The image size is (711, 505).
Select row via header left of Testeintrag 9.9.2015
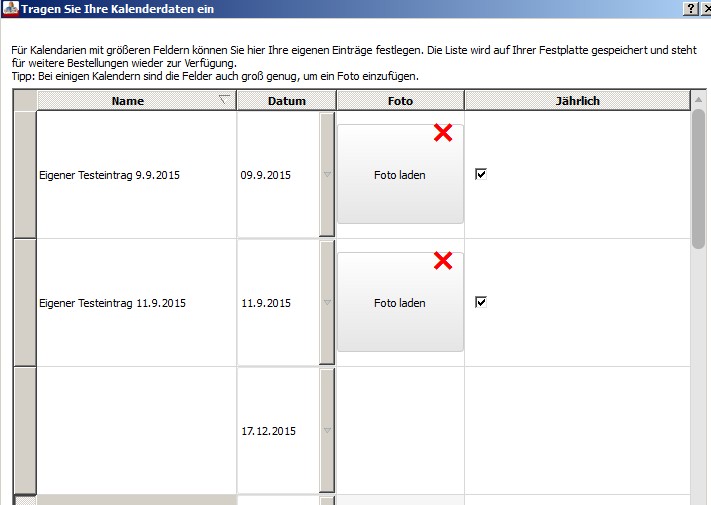click(x=25, y=175)
